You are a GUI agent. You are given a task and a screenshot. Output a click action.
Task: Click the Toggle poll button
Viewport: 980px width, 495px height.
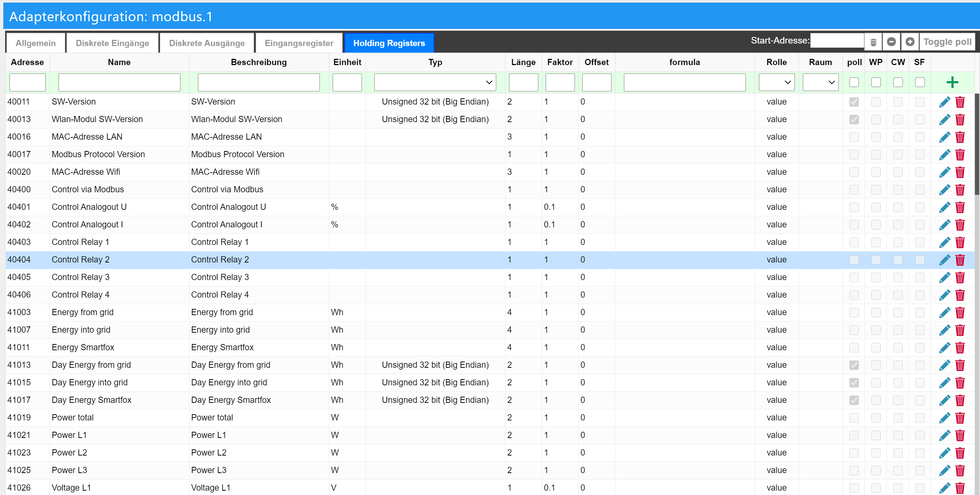pos(947,42)
